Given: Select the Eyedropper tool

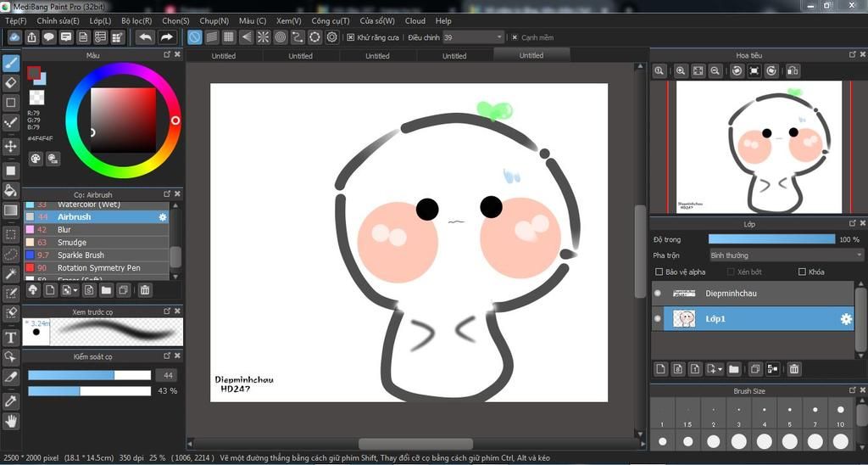Looking at the screenshot, I should (x=10, y=401).
